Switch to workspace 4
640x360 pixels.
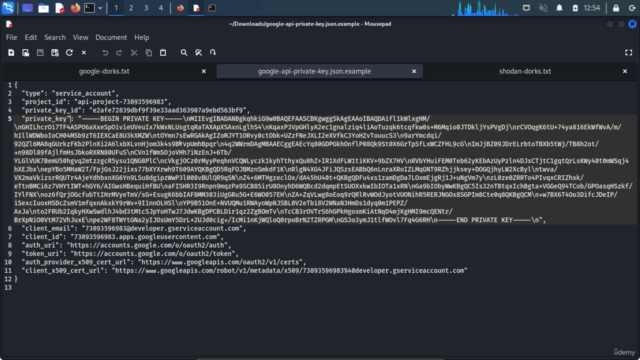coord(161,8)
